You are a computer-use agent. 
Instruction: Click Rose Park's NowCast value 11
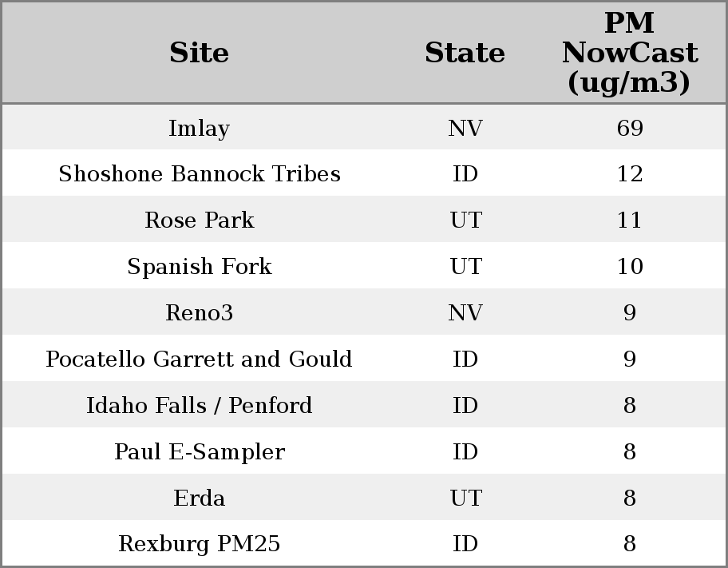(629, 220)
